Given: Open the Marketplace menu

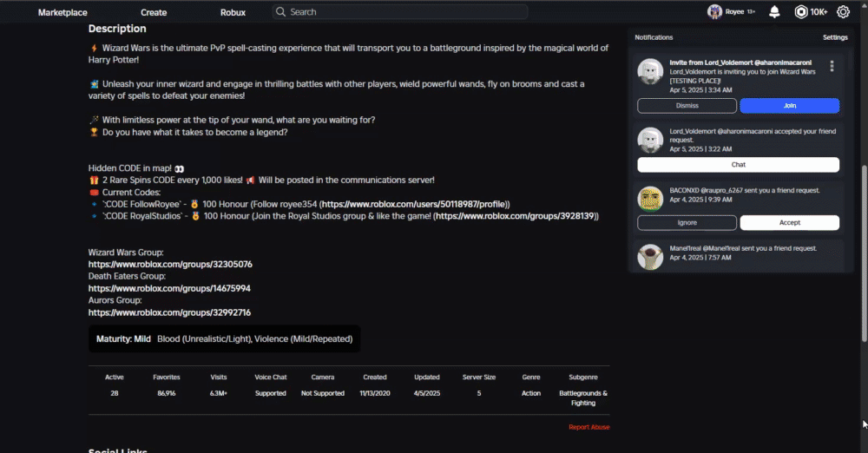Looking at the screenshot, I should (62, 12).
